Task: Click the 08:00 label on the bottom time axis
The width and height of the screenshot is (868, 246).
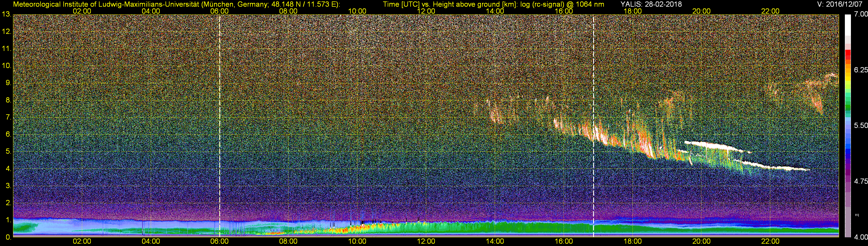Action: coord(288,242)
